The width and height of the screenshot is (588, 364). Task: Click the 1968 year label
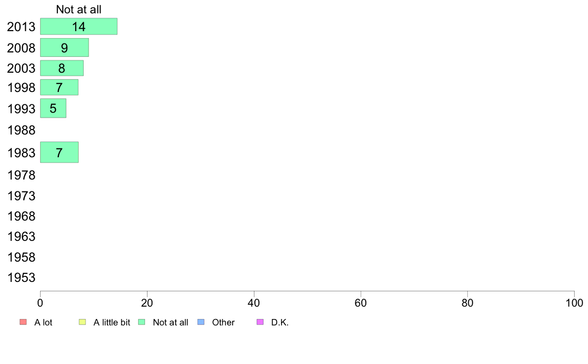point(21,216)
